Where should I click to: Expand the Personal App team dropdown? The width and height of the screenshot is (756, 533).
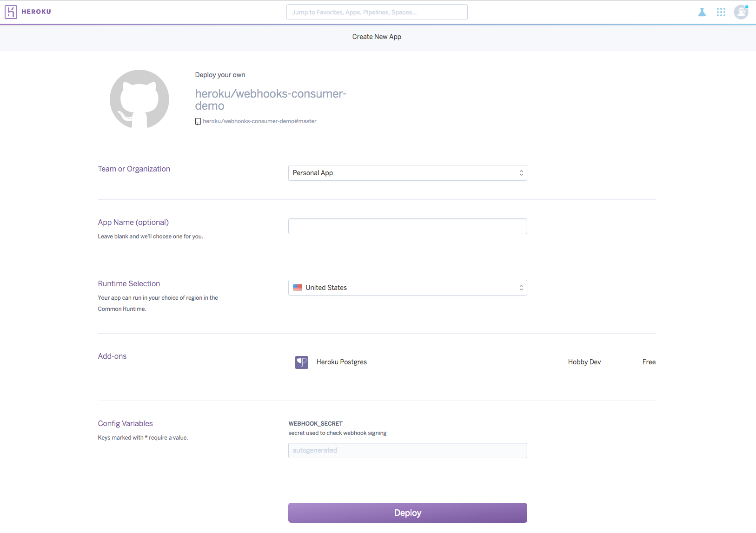(x=407, y=173)
